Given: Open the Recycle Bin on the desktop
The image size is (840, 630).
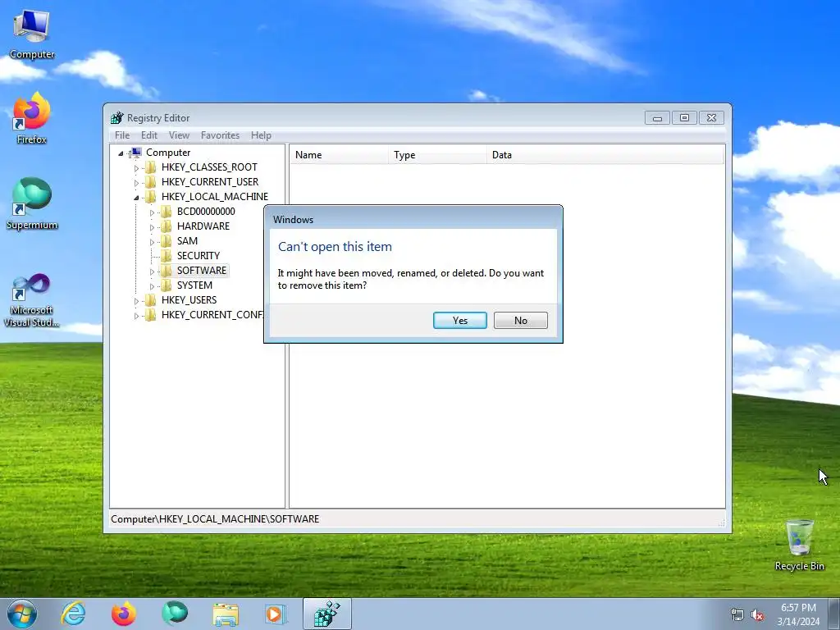Looking at the screenshot, I should click(x=799, y=545).
